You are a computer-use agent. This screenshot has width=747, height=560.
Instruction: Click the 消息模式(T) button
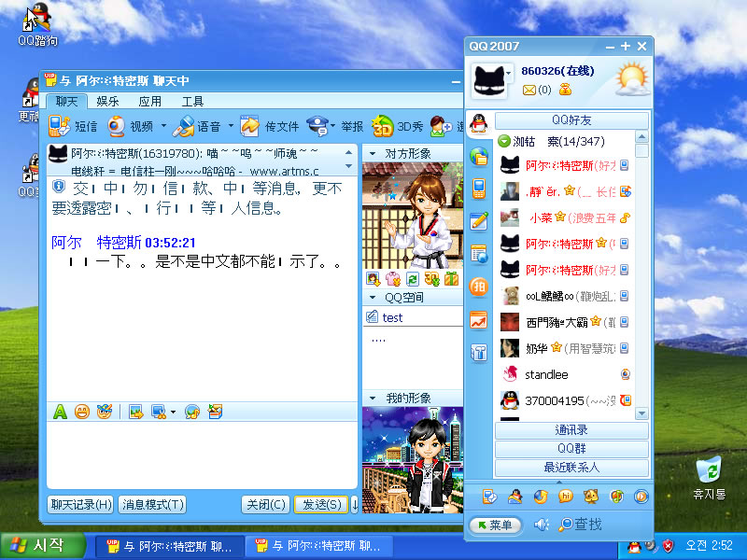[x=152, y=504]
